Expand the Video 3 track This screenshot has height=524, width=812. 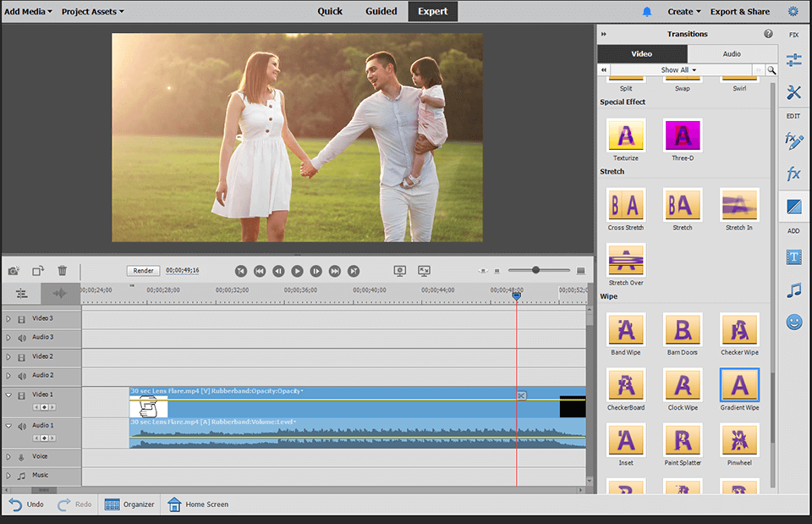pos(8,318)
